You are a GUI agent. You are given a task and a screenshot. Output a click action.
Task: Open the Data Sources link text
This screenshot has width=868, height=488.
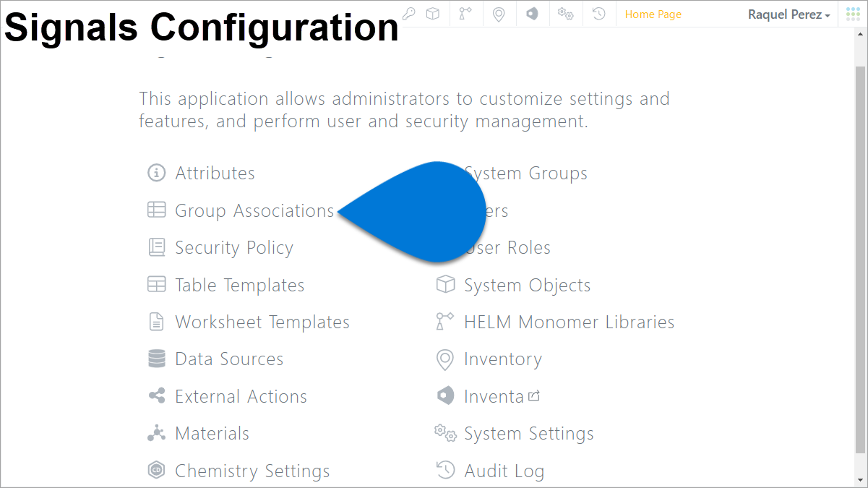tap(229, 359)
